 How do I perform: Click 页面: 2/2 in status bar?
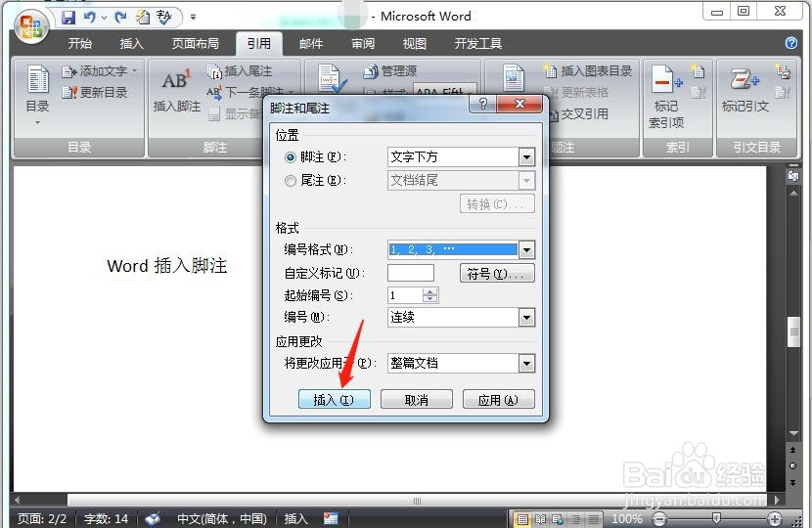point(42,518)
